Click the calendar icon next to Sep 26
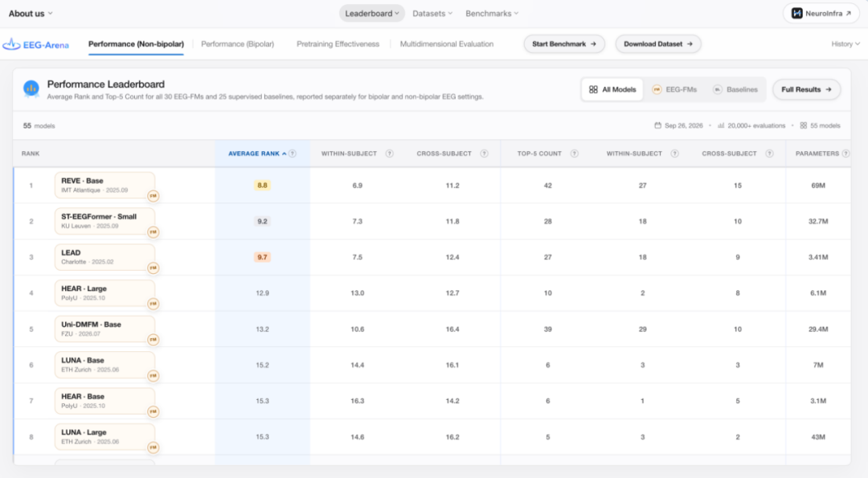This screenshot has height=478, width=868. tap(657, 125)
